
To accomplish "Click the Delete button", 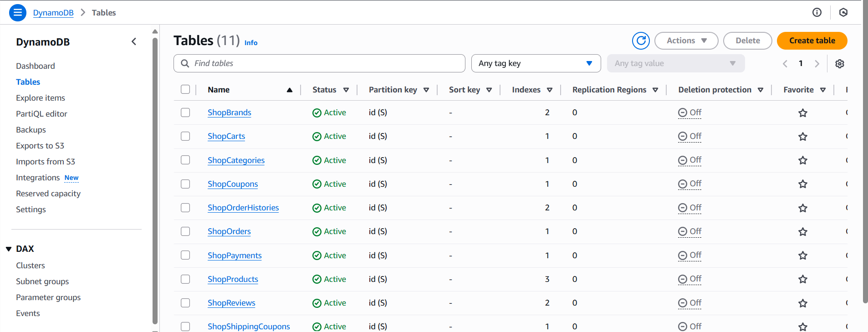I will (x=748, y=41).
